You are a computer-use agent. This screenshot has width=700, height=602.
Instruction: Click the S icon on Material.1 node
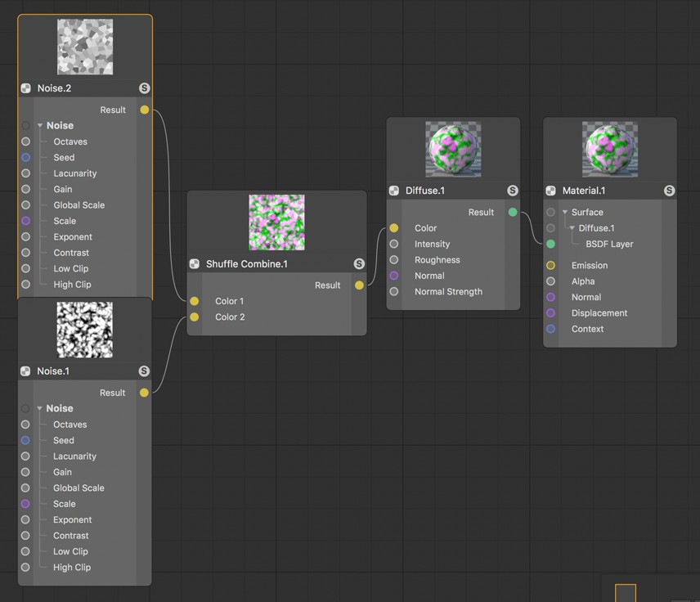pos(669,191)
